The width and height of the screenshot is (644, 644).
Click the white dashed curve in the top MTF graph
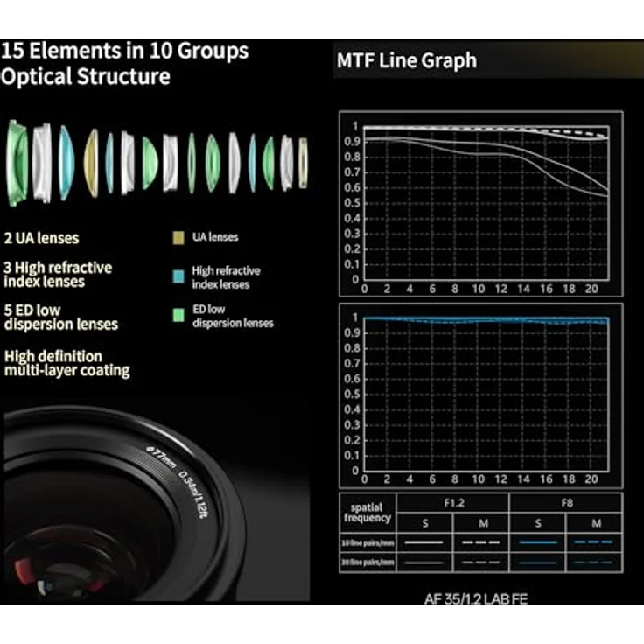573,132
